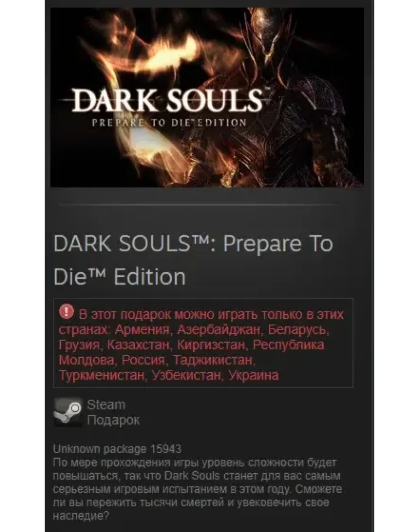Click the Steam logo icon
The width and height of the screenshot is (419, 532).
pyautogui.click(x=68, y=412)
